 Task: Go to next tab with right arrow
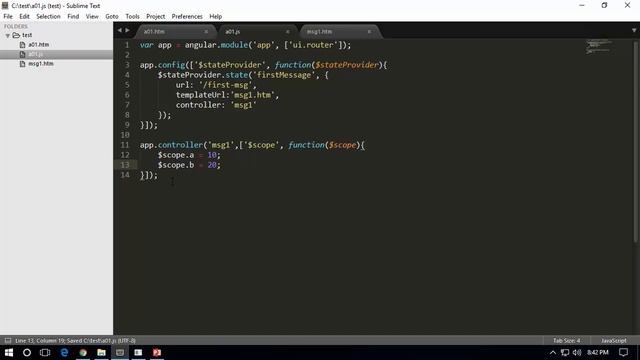(x=127, y=30)
